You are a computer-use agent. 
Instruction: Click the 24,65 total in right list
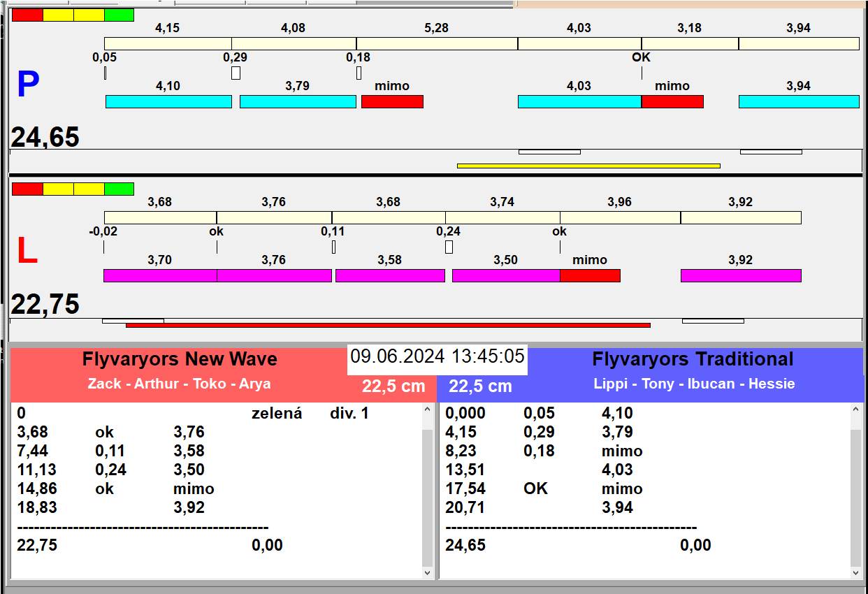pos(465,545)
